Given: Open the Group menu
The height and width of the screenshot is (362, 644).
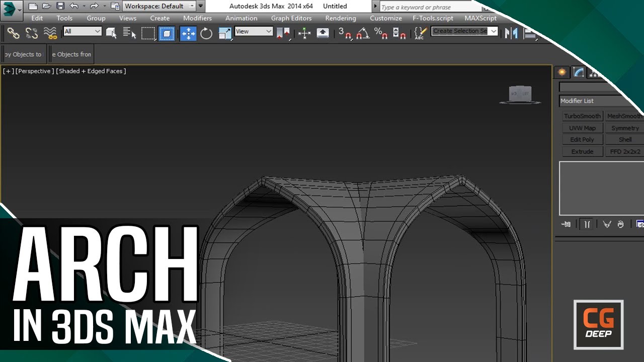Looking at the screenshot, I should (x=96, y=18).
